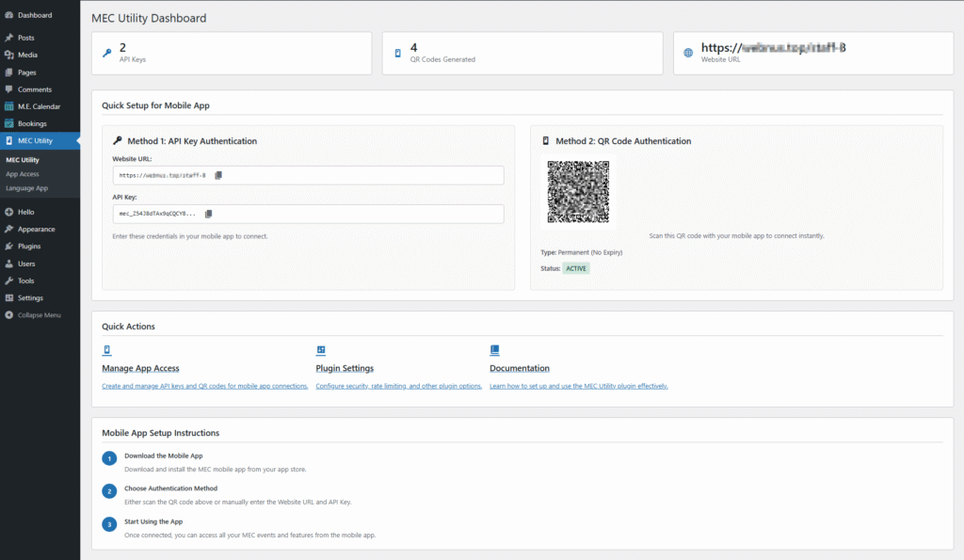Follow 'Configure security, rate limiting' link
This screenshot has width=964, height=560.
(x=398, y=386)
